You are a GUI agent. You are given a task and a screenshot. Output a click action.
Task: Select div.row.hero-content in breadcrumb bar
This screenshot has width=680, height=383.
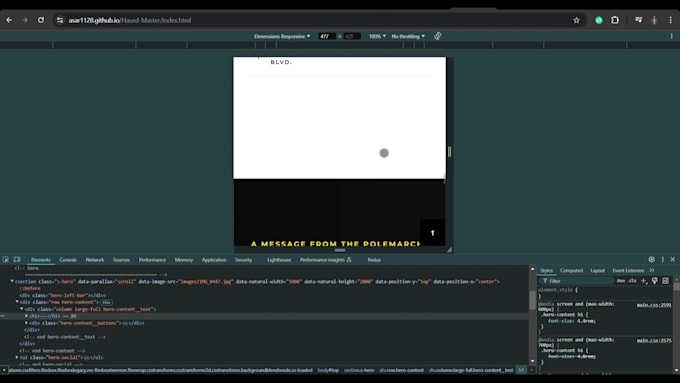tap(402, 370)
